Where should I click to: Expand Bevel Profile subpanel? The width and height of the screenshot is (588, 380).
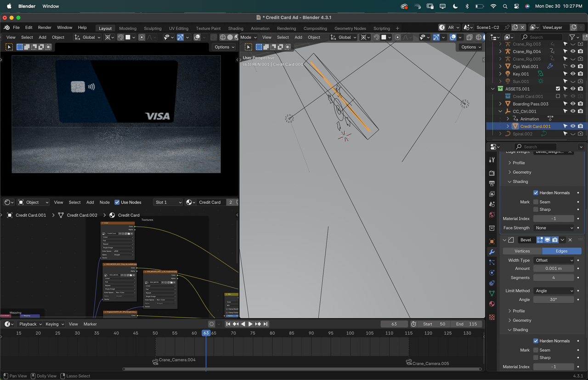519,311
